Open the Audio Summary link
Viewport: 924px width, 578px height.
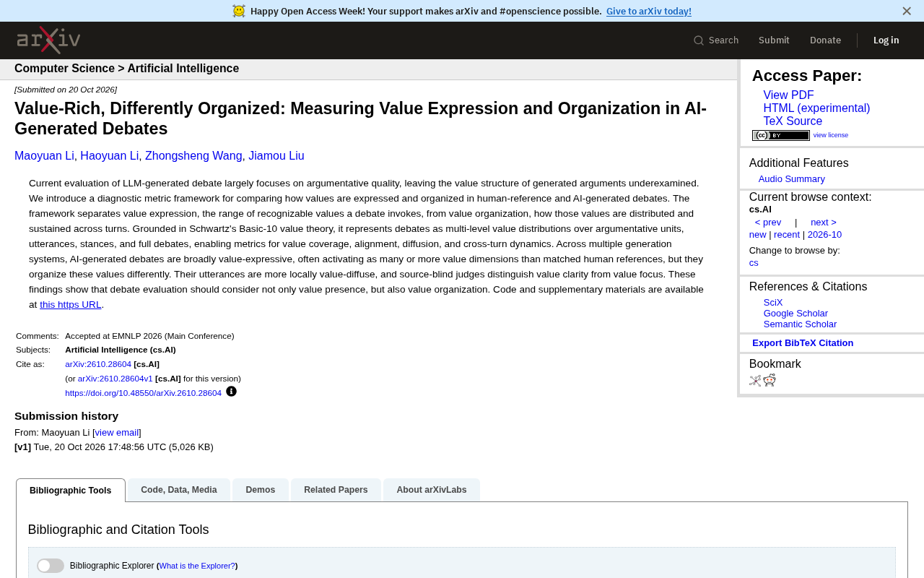[x=791, y=179]
